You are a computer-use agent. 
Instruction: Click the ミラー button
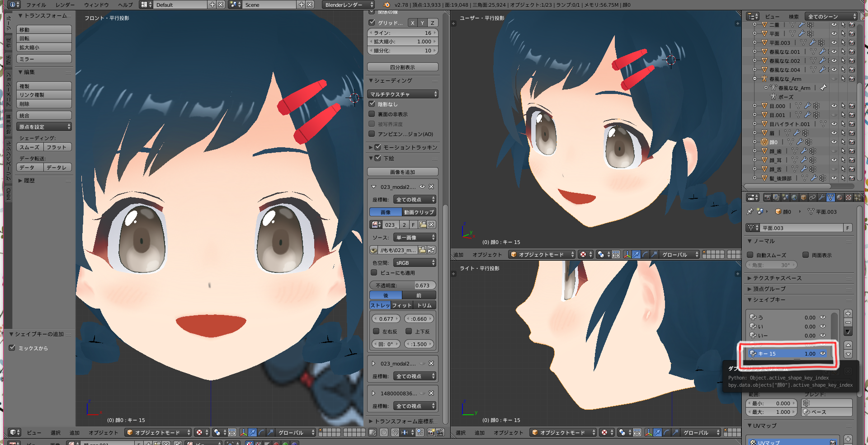(x=44, y=59)
